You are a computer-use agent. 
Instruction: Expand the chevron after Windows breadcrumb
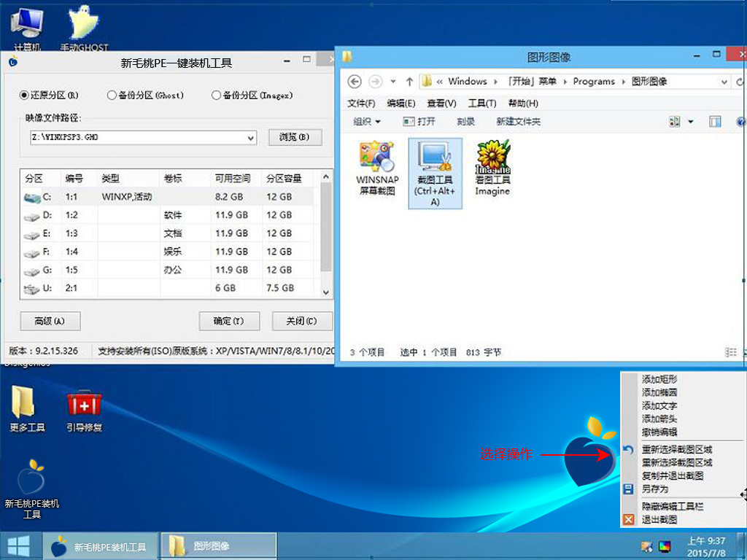tap(495, 82)
